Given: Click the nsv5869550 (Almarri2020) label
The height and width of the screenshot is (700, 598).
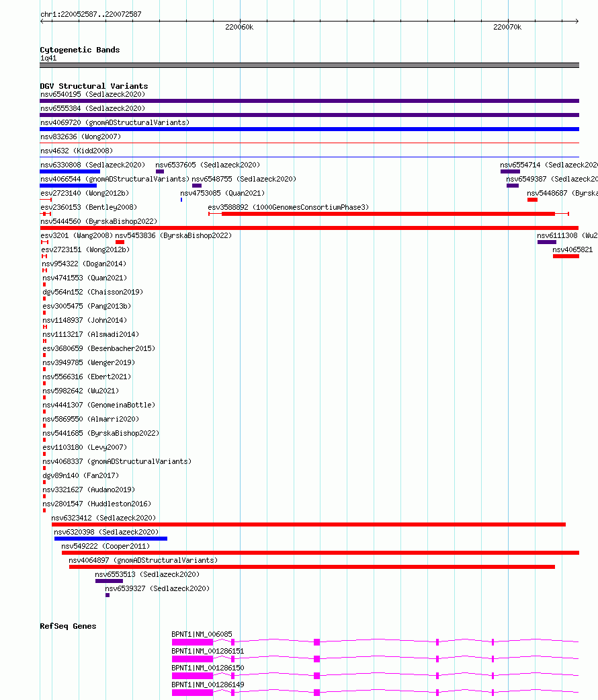Looking at the screenshot, I should click(91, 419).
